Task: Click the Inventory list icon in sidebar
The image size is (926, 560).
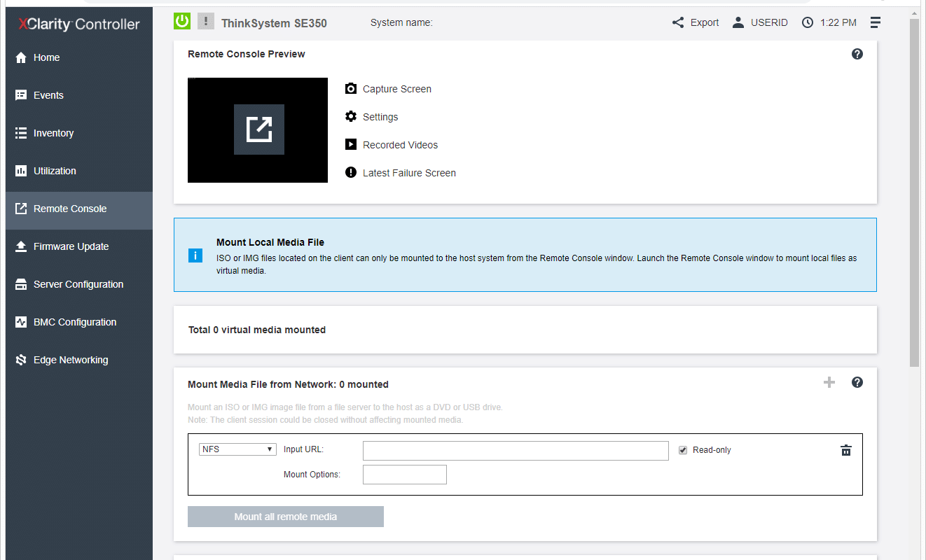Action: pyautogui.click(x=21, y=133)
